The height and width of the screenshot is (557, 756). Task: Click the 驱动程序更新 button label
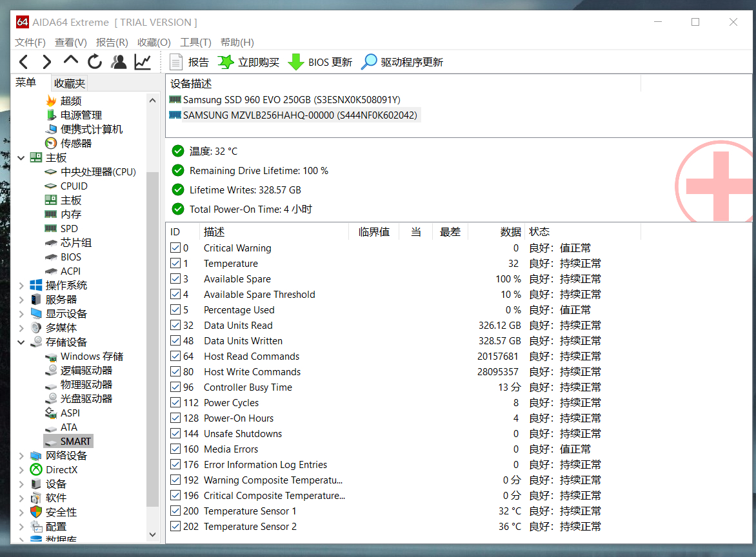click(412, 62)
